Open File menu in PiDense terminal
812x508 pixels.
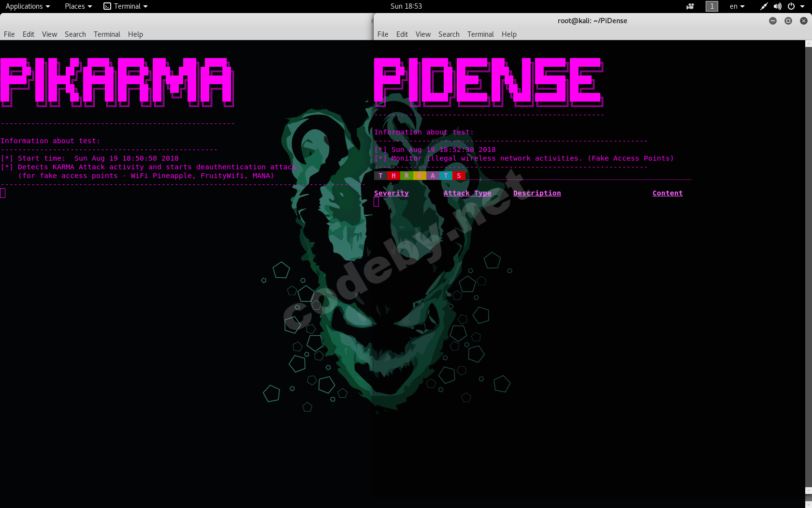point(383,34)
